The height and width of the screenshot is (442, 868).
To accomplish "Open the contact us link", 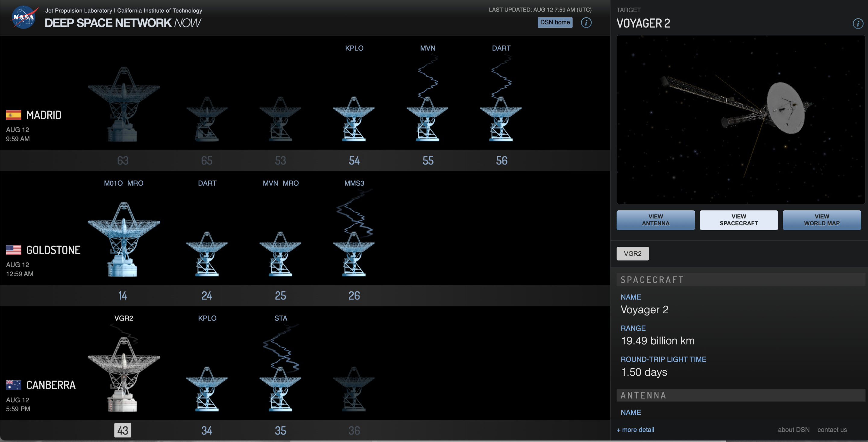I will point(832,430).
